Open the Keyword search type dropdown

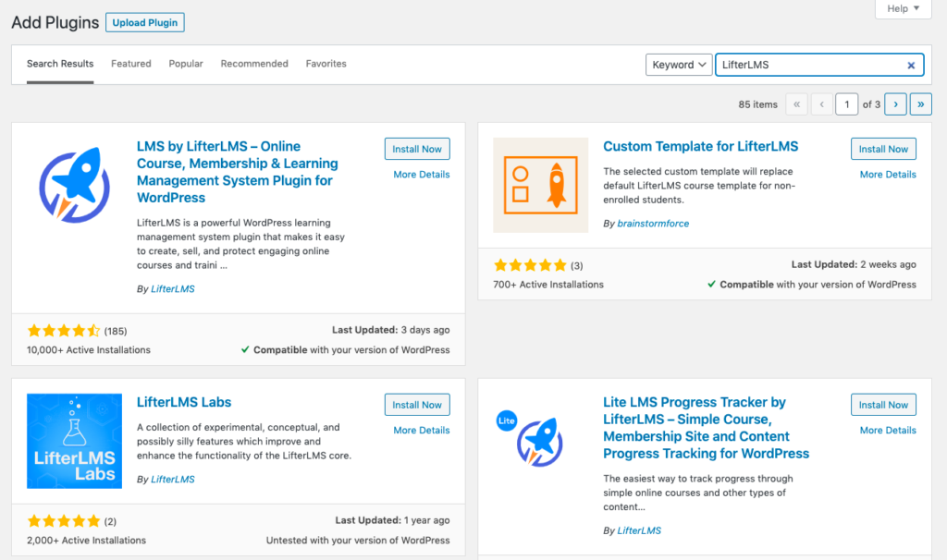tap(679, 65)
